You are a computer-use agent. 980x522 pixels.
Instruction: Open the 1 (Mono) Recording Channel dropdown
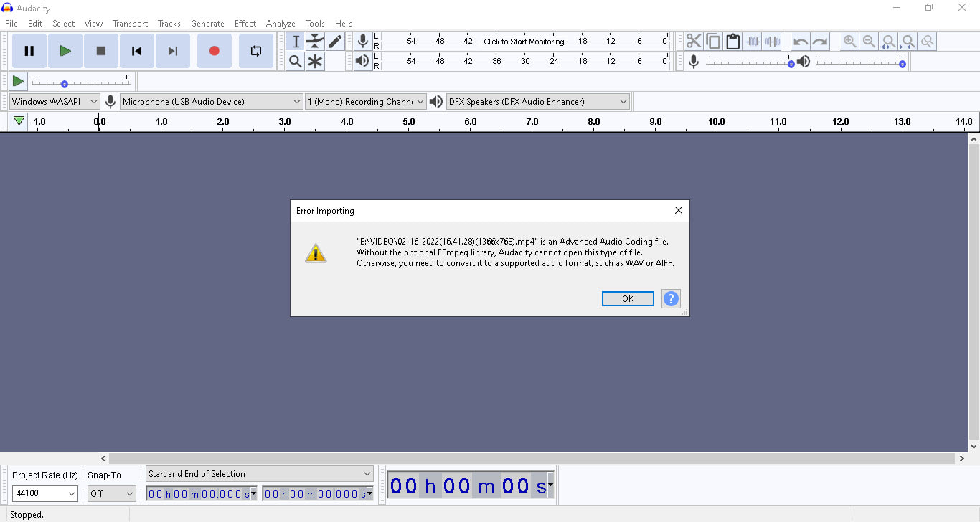coord(366,102)
